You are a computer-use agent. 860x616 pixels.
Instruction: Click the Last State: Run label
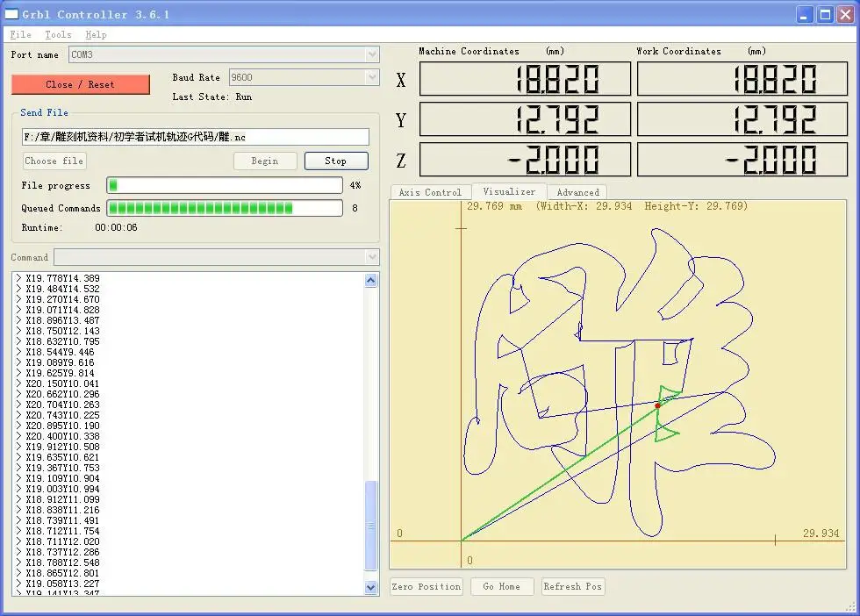pos(212,97)
